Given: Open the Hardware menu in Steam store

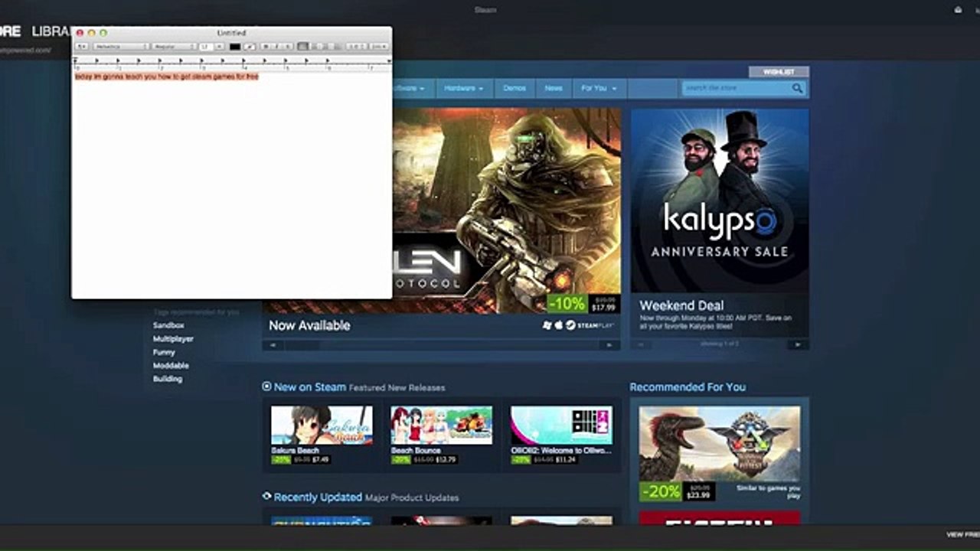Looking at the screenshot, I should [x=464, y=88].
